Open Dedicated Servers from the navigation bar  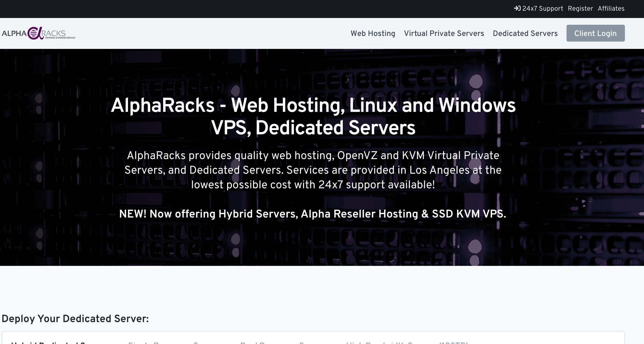point(525,33)
